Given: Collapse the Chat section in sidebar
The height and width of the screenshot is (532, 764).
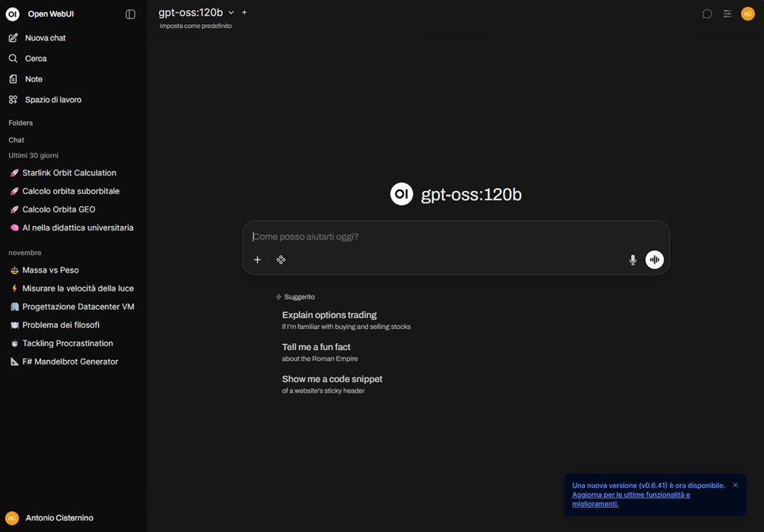Looking at the screenshot, I should (16, 140).
